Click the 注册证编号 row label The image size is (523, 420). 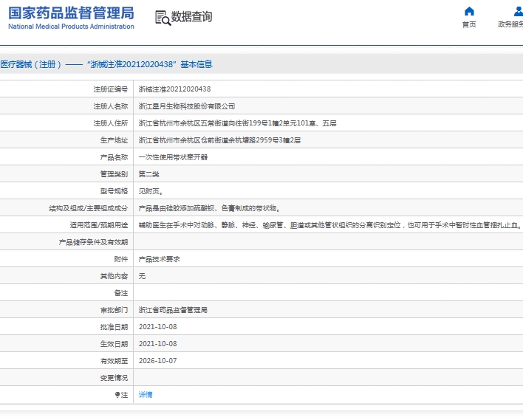coord(110,89)
